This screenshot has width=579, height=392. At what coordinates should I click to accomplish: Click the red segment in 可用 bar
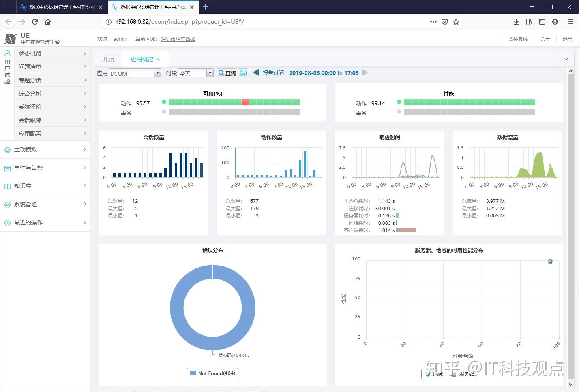tap(245, 102)
